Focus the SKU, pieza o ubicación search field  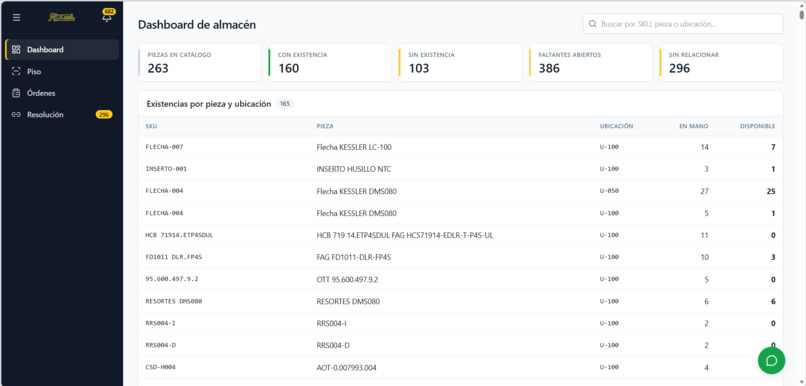(x=683, y=24)
